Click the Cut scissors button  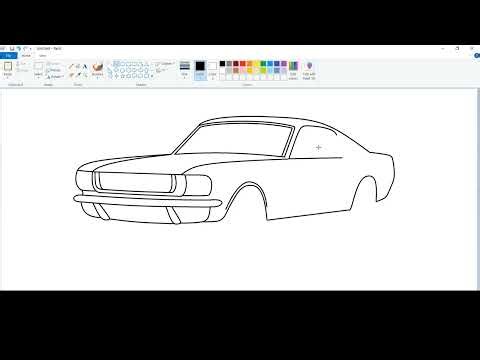[x=22, y=63]
